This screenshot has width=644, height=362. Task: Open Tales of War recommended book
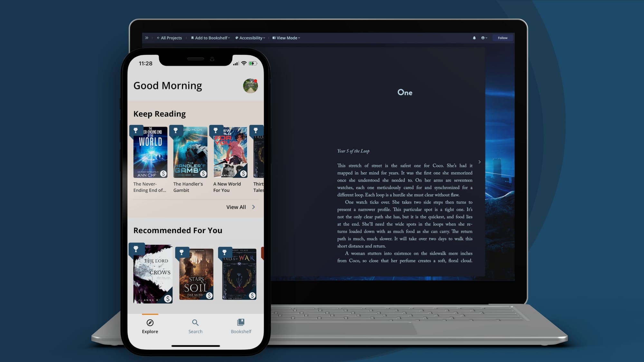point(239,274)
